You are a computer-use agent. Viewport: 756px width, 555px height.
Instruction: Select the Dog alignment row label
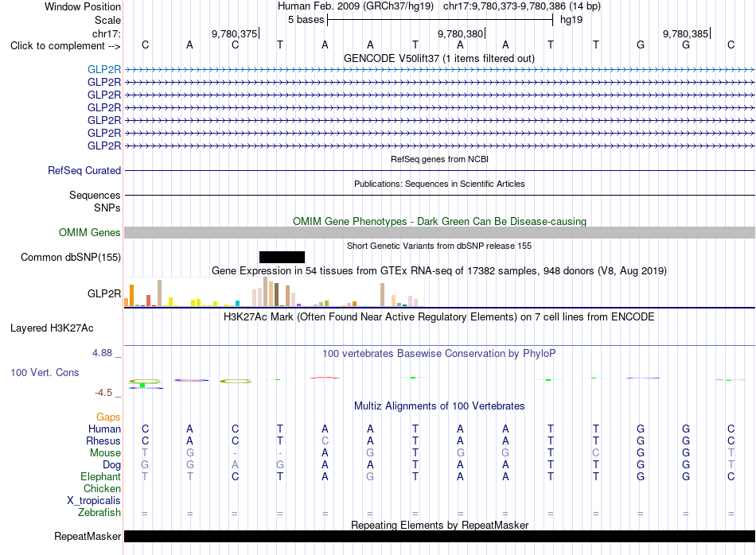[112, 465]
